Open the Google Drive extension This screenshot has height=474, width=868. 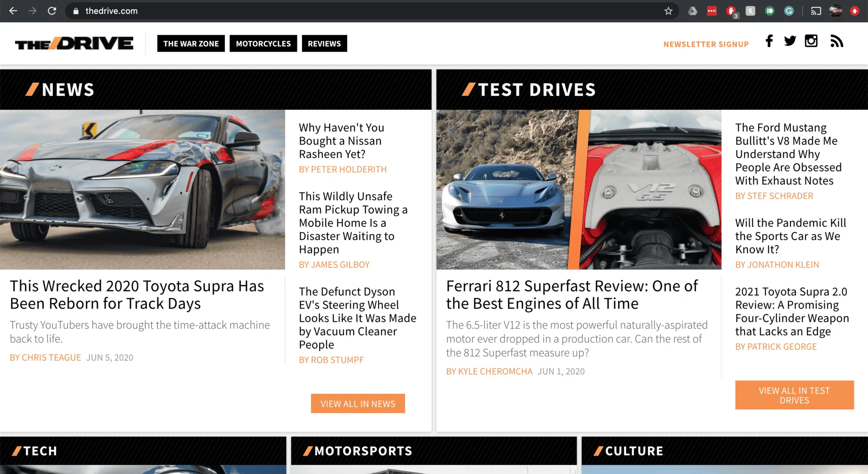[693, 11]
